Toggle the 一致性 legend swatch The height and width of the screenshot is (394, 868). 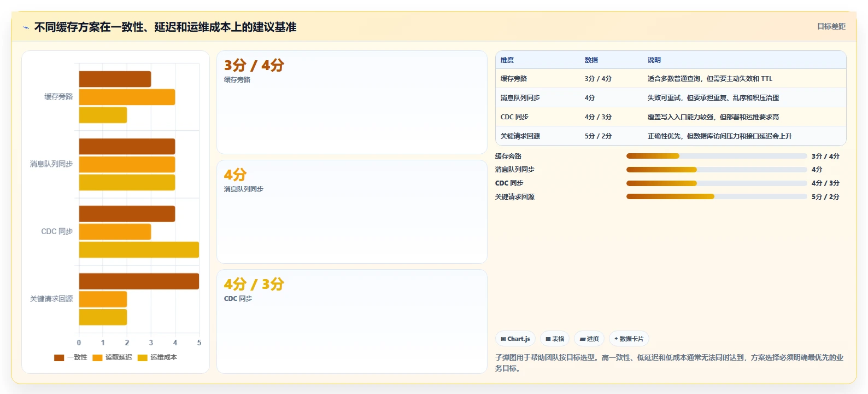click(59, 358)
